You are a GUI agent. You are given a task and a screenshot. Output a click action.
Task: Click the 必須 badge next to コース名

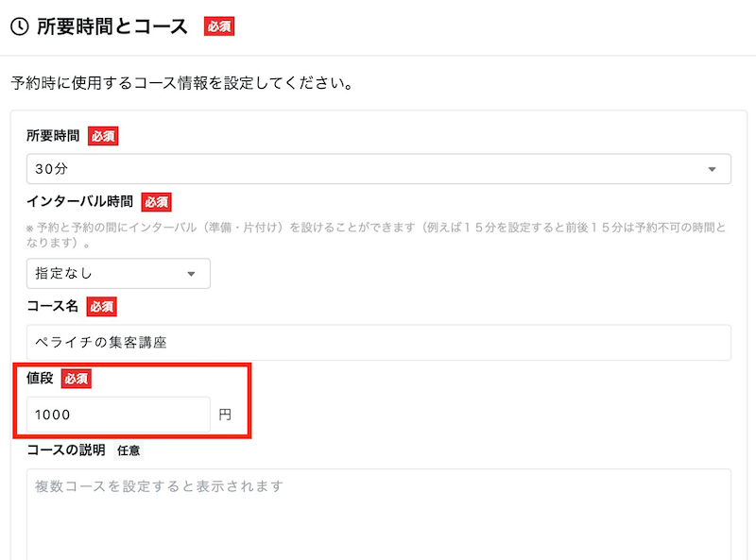point(101,306)
